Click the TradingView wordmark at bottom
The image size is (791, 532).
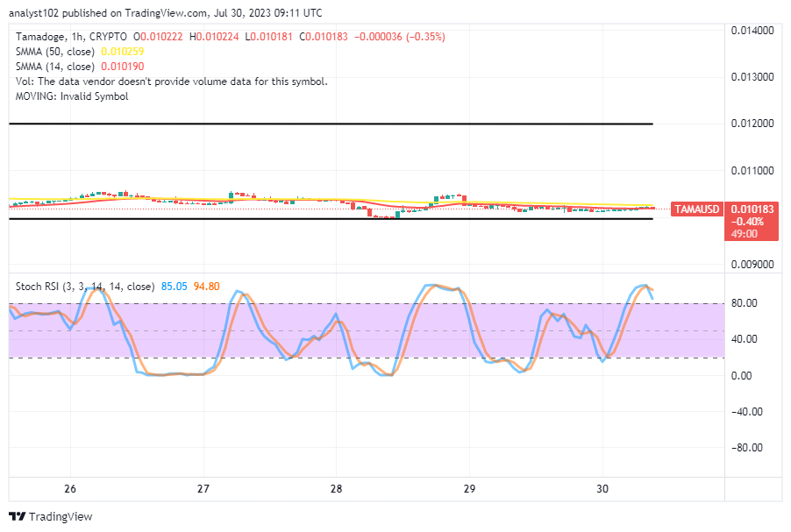[61, 517]
